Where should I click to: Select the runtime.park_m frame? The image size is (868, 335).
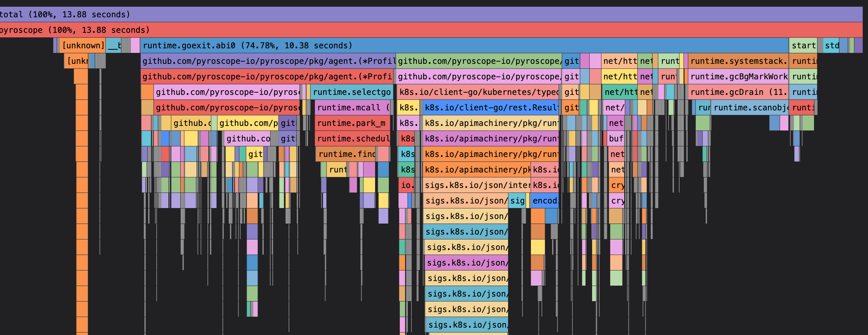(352, 123)
